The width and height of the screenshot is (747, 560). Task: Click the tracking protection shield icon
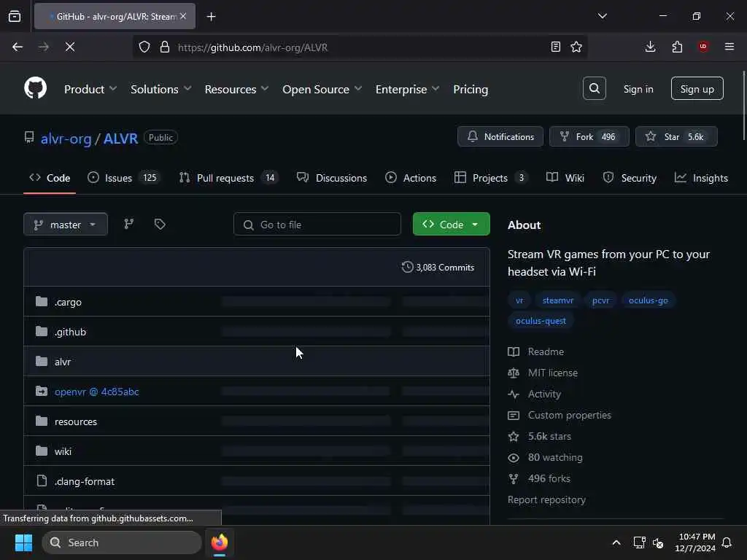(144, 47)
